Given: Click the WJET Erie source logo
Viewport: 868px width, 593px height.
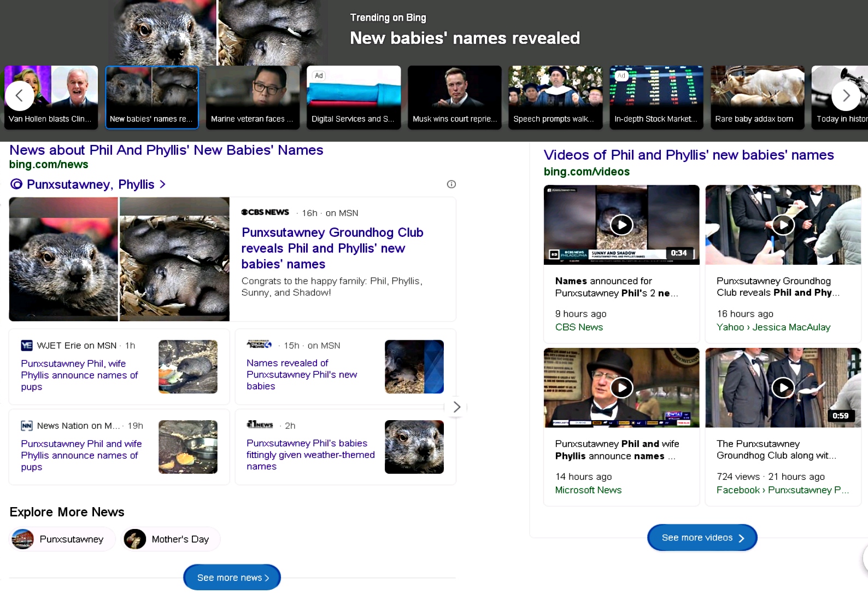Looking at the screenshot, I should (27, 345).
